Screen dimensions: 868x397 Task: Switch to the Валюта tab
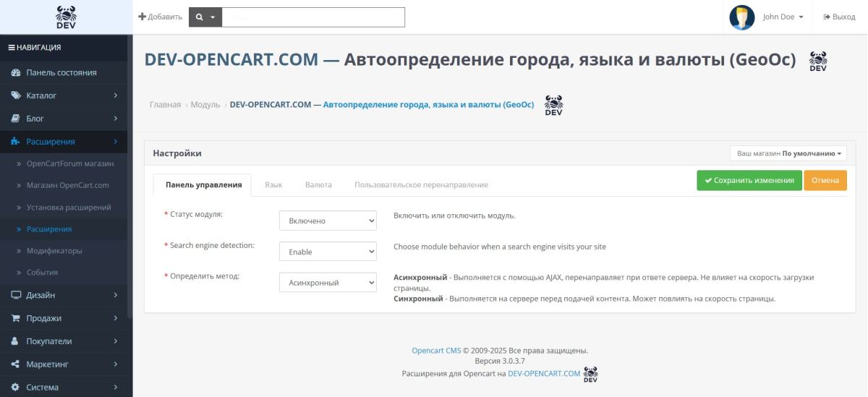(x=318, y=184)
